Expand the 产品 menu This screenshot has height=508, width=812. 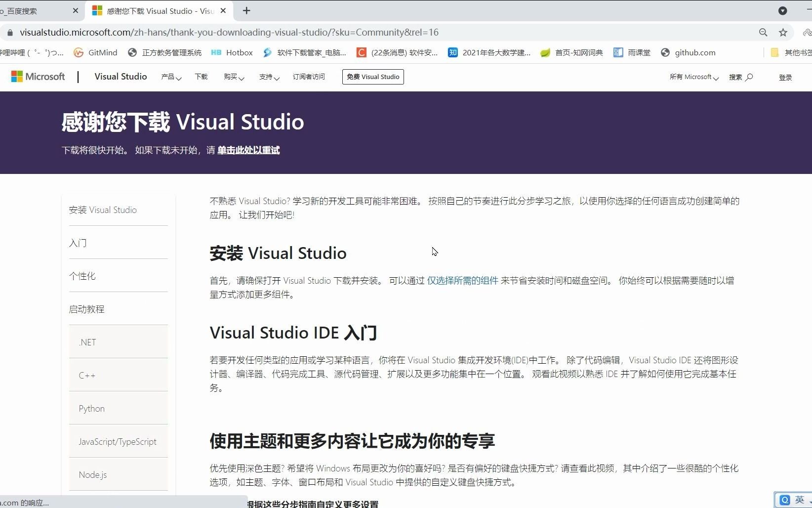[x=171, y=77]
